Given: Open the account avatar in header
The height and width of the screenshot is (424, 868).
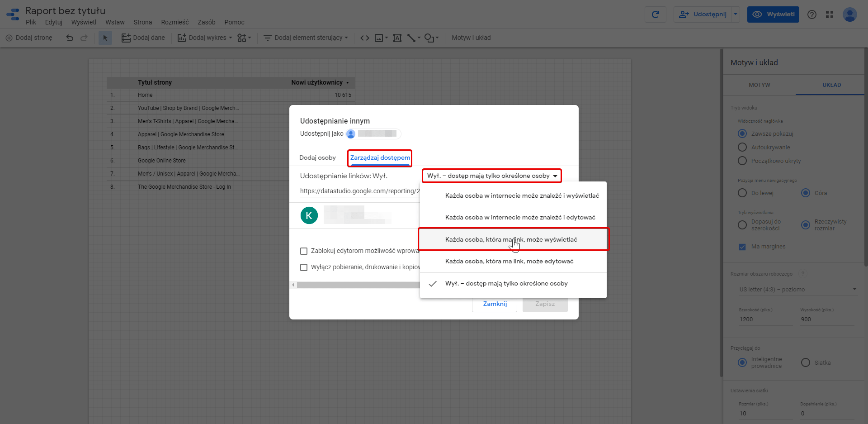Looking at the screenshot, I should (850, 14).
